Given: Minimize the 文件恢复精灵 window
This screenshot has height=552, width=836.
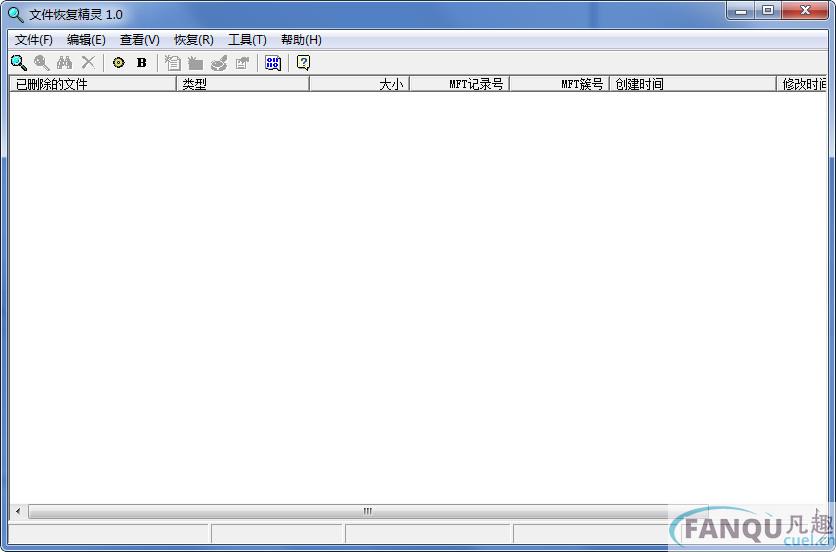Looking at the screenshot, I should [x=741, y=11].
